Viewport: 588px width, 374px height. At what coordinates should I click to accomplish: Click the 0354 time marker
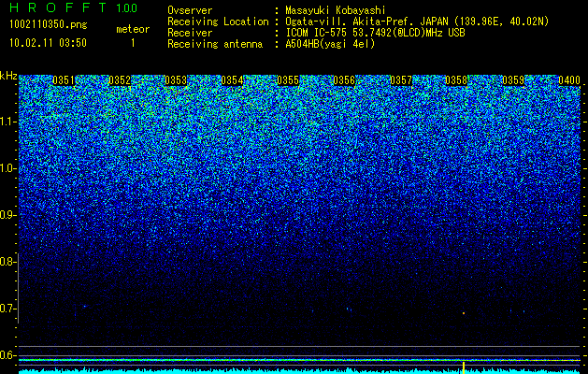(232, 80)
